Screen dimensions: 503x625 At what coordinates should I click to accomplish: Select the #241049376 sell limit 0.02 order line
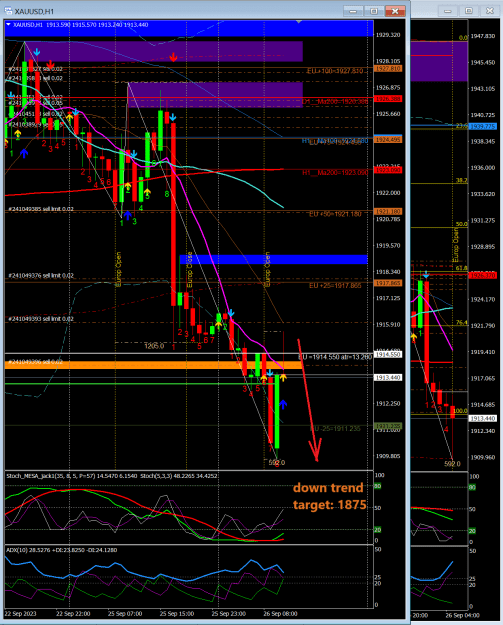pyautogui.click(x=41, y=275)
